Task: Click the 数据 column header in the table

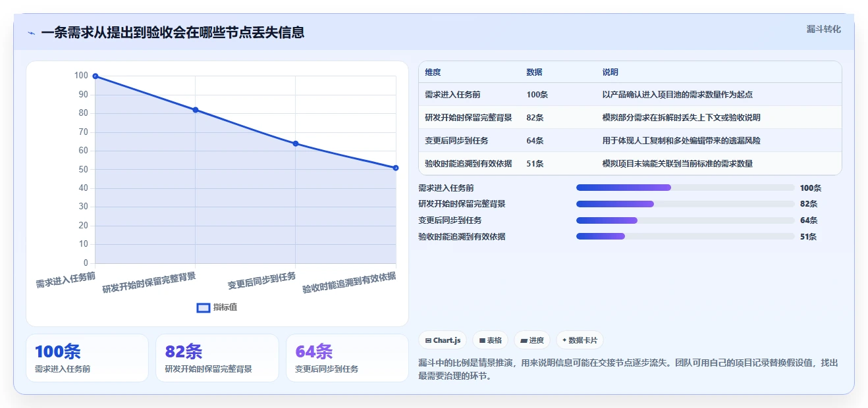Action: click(x=534, y=72)
